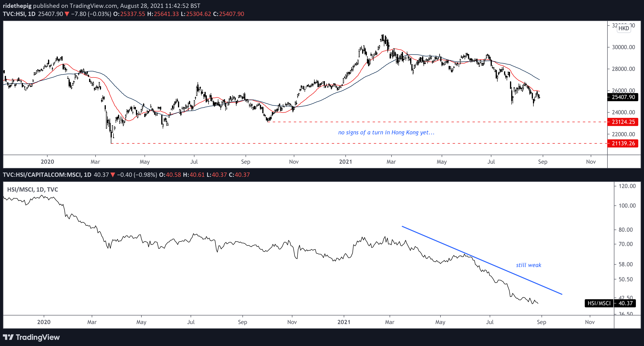Click the HSI/MSCI, 1D, TVC pane legend
The image size is (644, 346).
tap(32, 190)
